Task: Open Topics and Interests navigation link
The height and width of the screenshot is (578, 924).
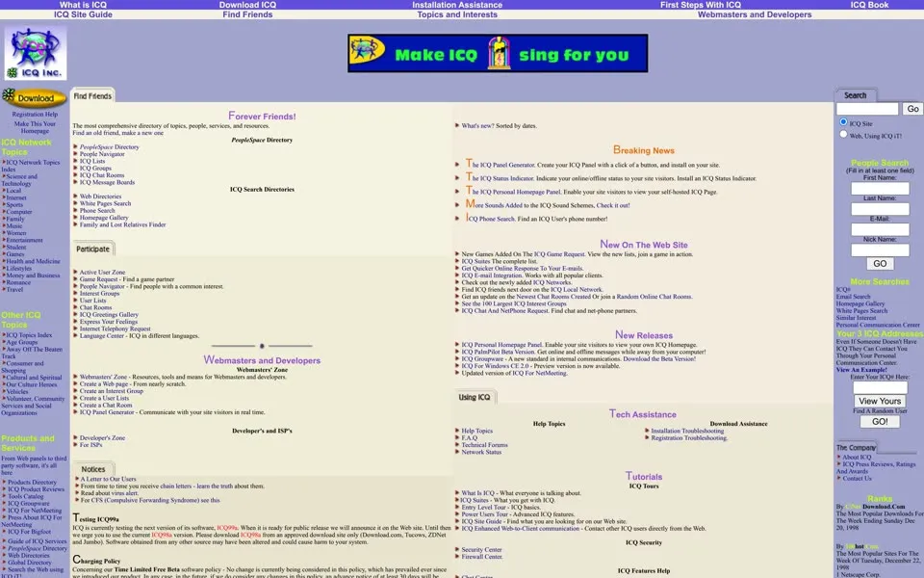Action: (x=457, y=14)
